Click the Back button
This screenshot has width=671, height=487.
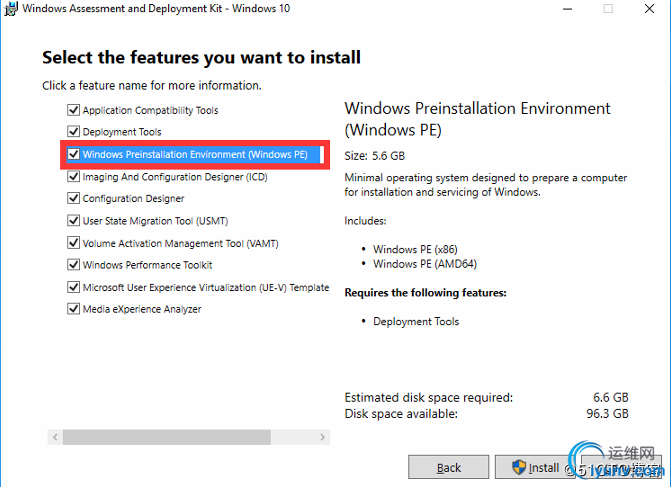point(449,467)
